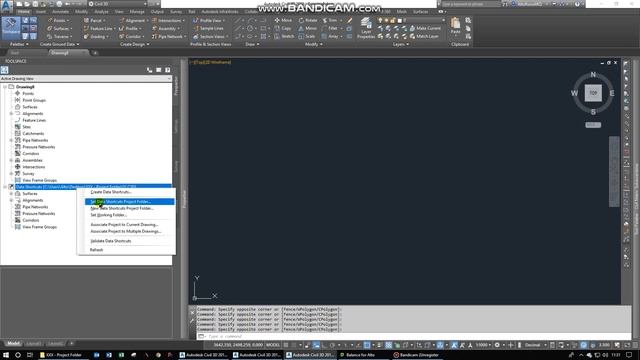Choose Set Data Shortcuts Project Folder
The image size is (640, 360).
point(129,202)
